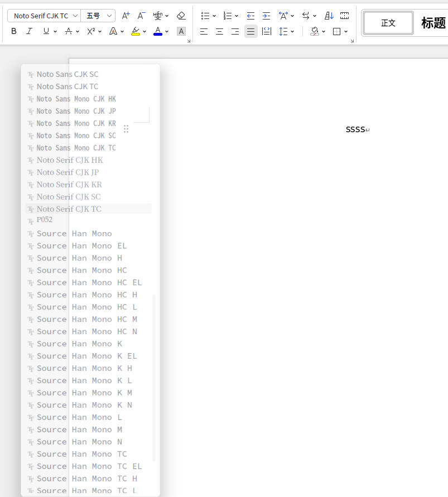
Task: Apply paragraph shading fill
Action: pos(315,31)
